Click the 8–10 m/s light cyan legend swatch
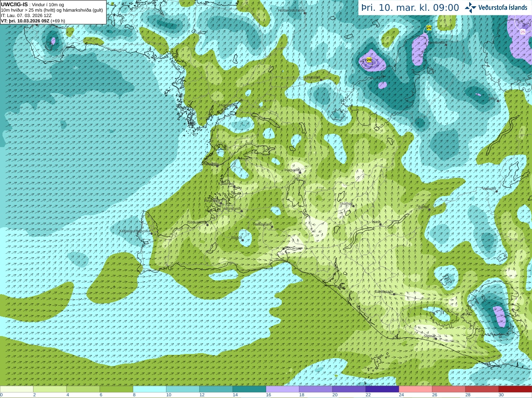The image size is (532, 398). [150, 389]
